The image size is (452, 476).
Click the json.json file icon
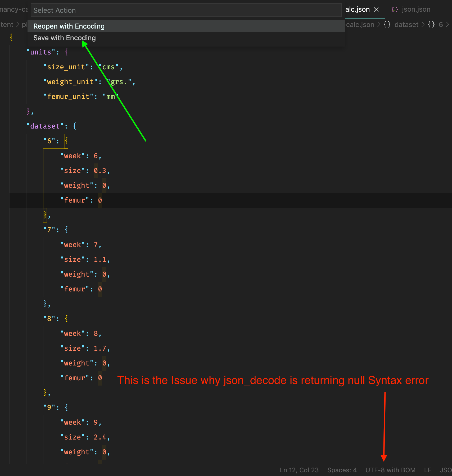(395, 10)
